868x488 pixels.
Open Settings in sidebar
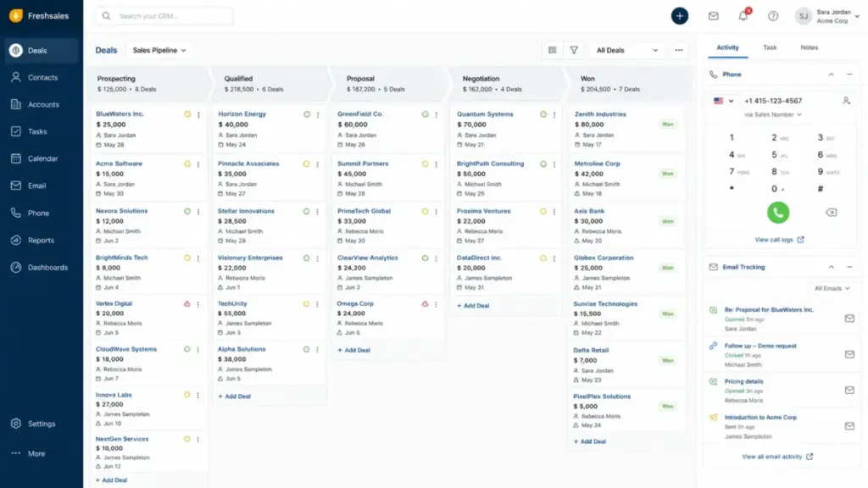[x=42, y=424]
